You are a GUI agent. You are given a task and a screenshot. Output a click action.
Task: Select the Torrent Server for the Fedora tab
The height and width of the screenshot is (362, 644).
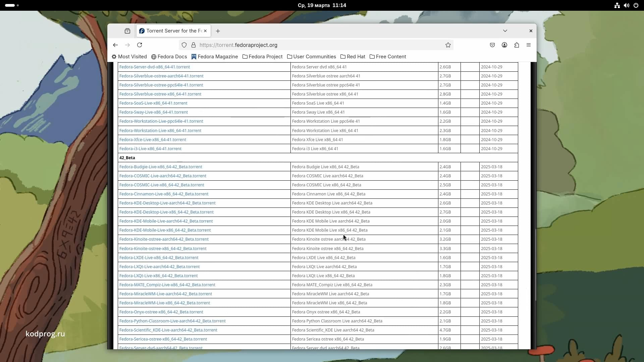click(173, 31)
